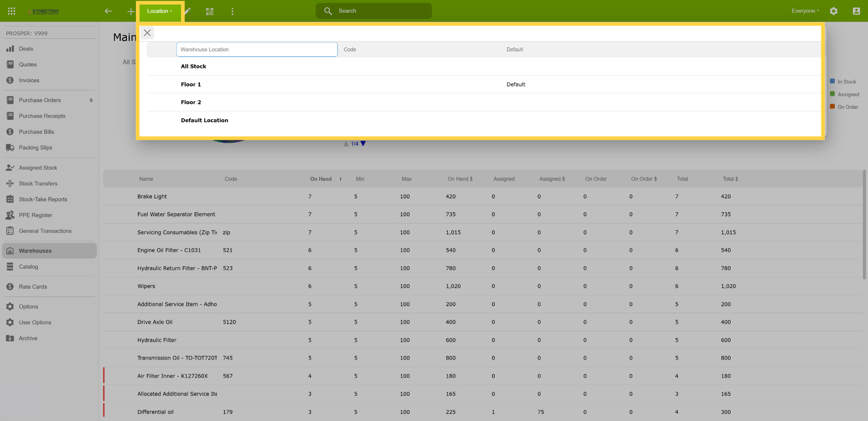Close the location picker panel
Image resolution: width=868 pixels, height=421 pixels.
pyautogui.click(x=147, y=33)
